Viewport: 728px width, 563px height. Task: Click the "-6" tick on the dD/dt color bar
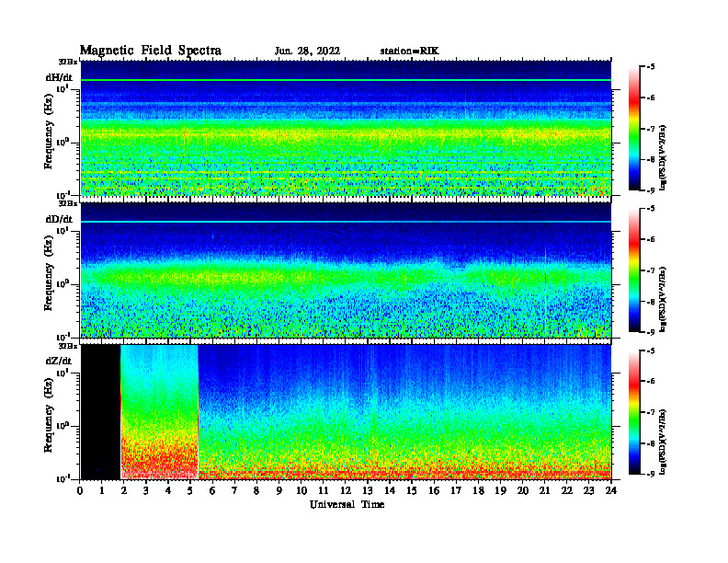pos(651,239)
